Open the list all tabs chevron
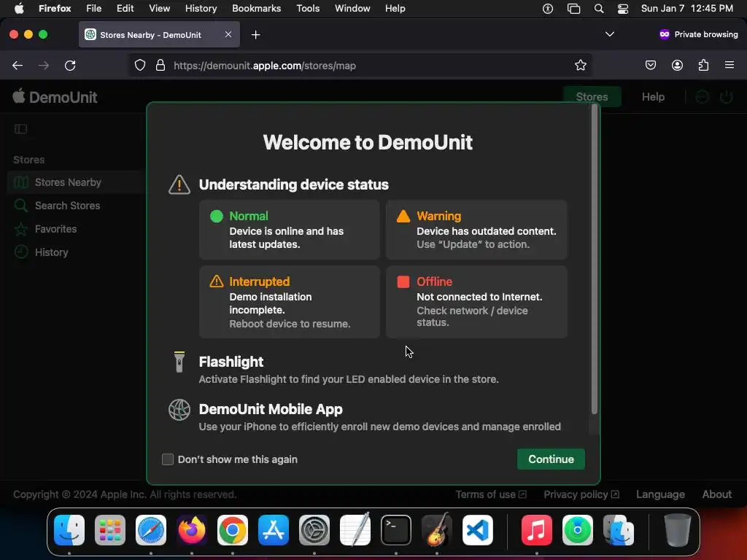Viewport: 747px width, 560px height. pos(609,34)
